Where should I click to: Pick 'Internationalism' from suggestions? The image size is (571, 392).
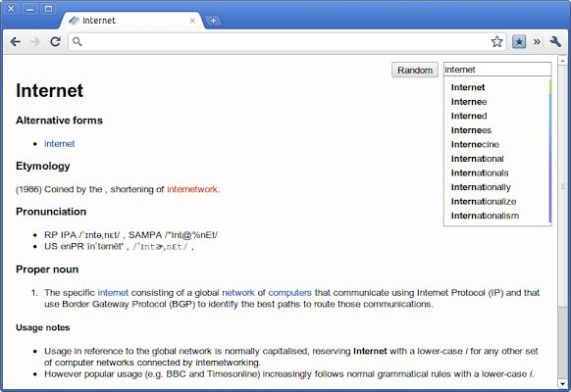pyautogui.click(x=497, y=216)
